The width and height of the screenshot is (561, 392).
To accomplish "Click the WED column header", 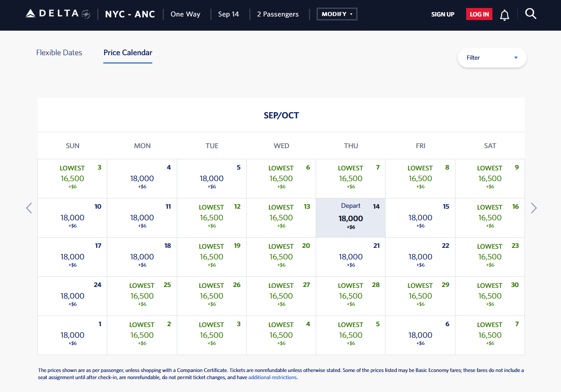I will [281, 145].
